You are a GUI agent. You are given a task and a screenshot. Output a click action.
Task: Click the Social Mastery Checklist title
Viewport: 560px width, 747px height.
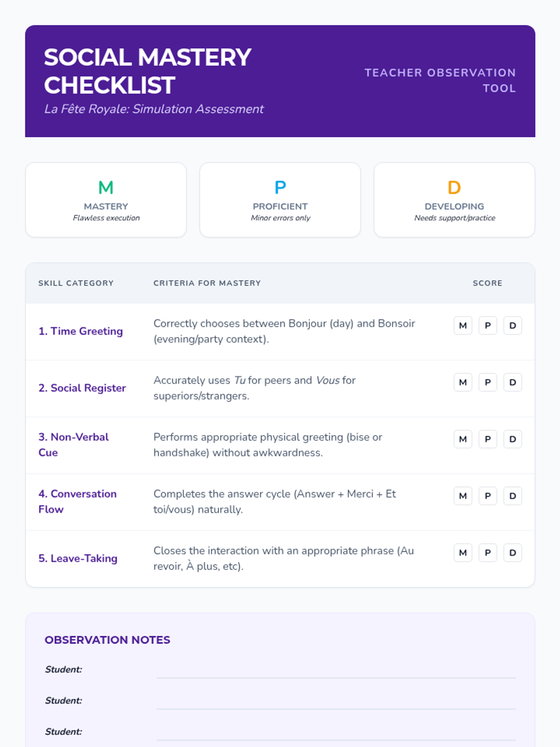[x=147, y=71]
